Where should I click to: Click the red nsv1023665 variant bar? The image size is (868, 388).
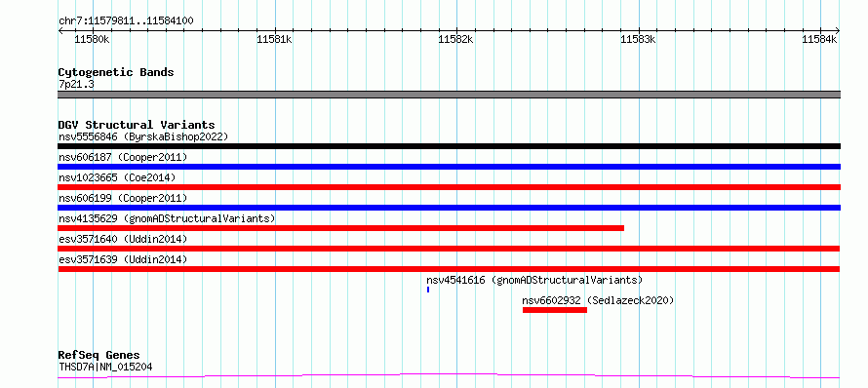click(449, 187)
